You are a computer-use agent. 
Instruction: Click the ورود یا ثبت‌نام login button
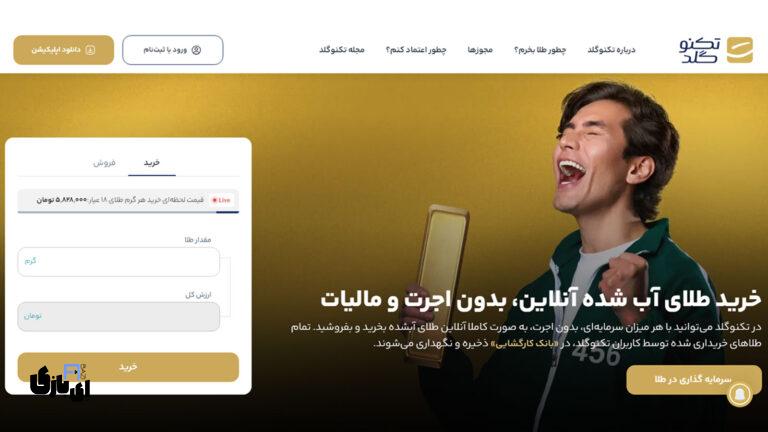tap(173, 50)
